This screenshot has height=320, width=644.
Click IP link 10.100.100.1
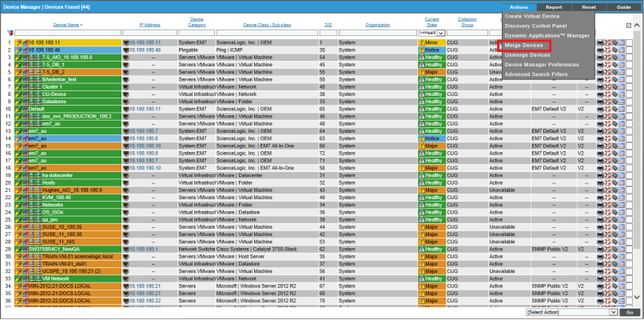click(x=144, y=250)
